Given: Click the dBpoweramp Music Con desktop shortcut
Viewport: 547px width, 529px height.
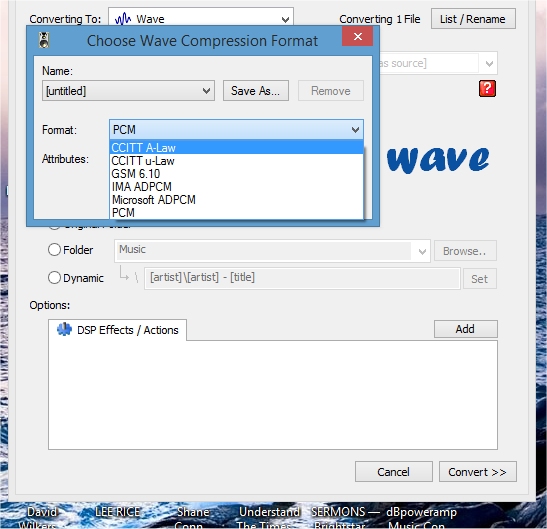Looking at the screenshot, I should pyautogui.click(x=420, y=518).
